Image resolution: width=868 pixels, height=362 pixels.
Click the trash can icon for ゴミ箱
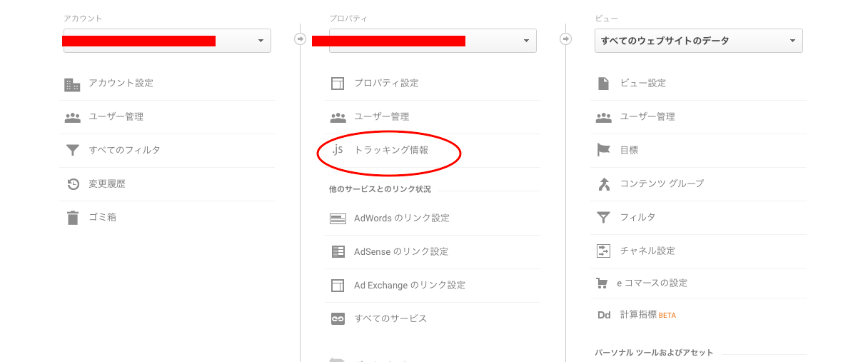click(72, 218)
